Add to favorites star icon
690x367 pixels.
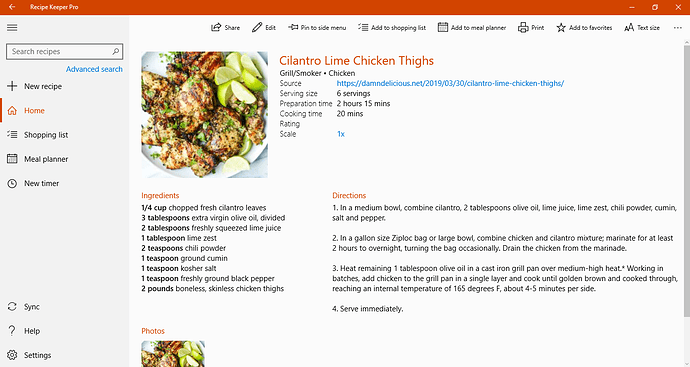pyautogui.click(x=561, y=27)
